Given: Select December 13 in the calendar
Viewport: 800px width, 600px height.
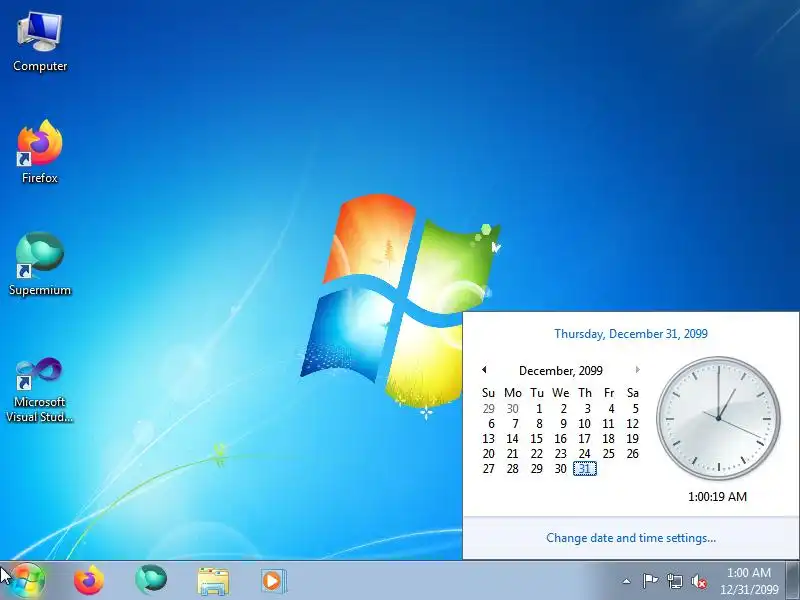Looking at the screenshot, I should (488, 439).
